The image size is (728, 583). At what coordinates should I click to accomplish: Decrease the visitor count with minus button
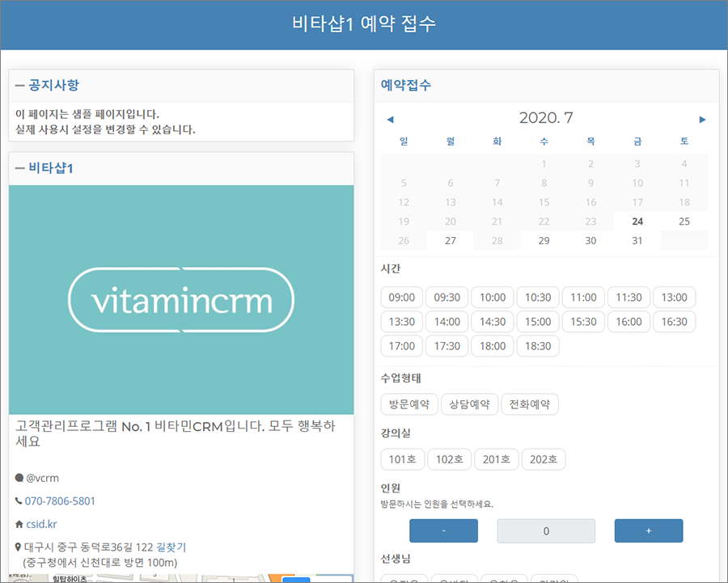click(x=443, y=530)
